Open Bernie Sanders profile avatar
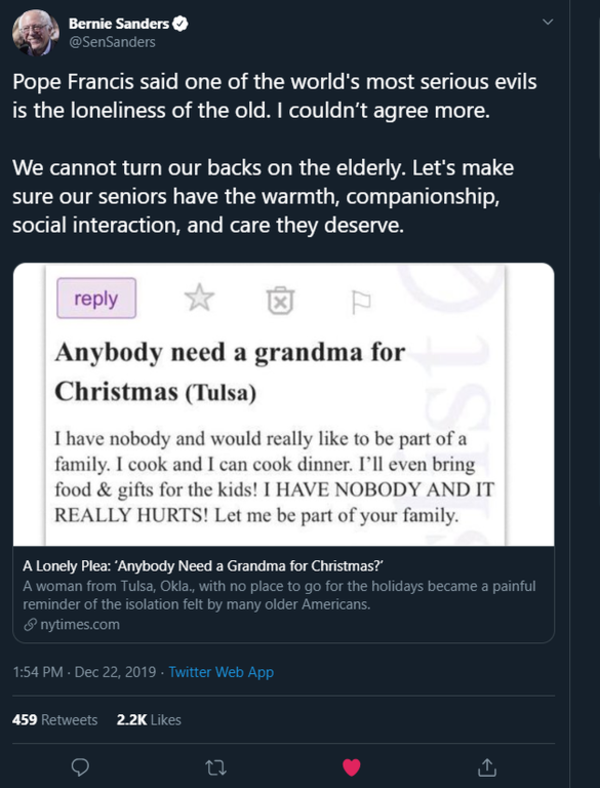 pyautogui.click(x=34, y=36)
